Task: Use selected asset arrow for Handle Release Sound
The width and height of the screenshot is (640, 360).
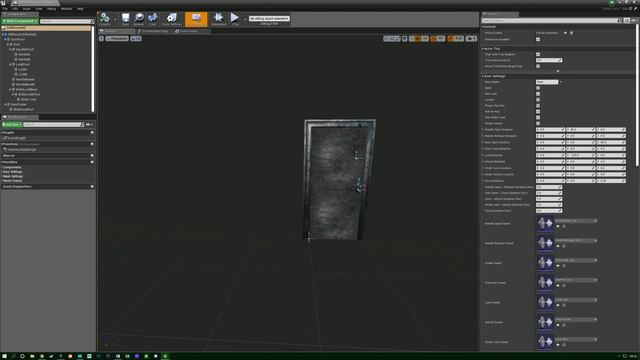Action: click(x=558, y=246)
